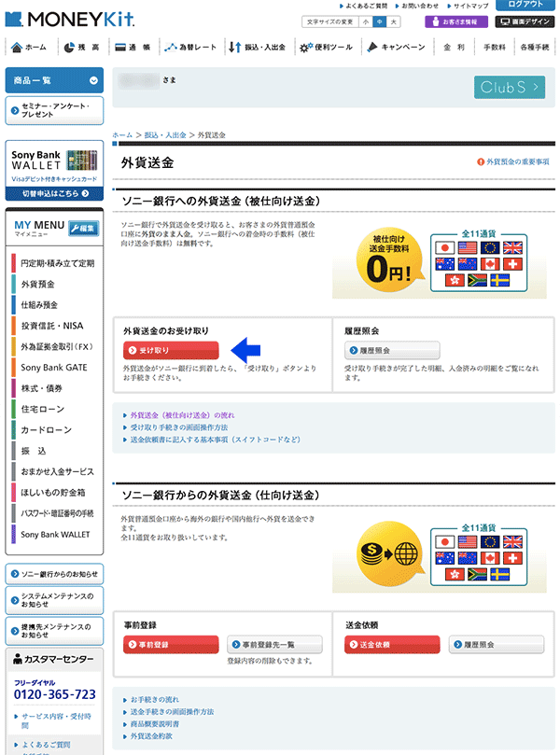Open 提携先メンテナンスのお知らせ

54,631
